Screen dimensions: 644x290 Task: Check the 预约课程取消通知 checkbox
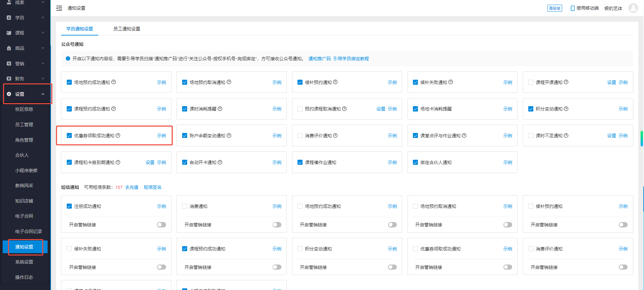click(300, 109)
